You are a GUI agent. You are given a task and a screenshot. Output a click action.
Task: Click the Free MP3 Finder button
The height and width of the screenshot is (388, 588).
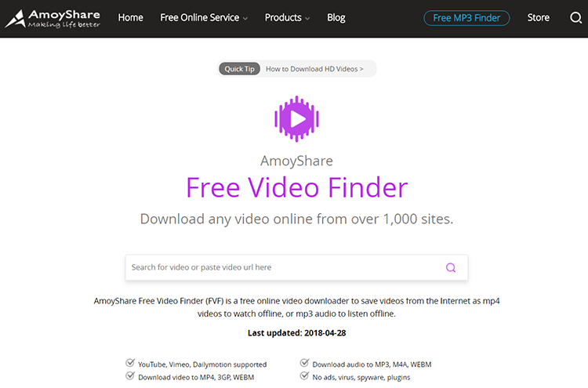coord(466,18)
